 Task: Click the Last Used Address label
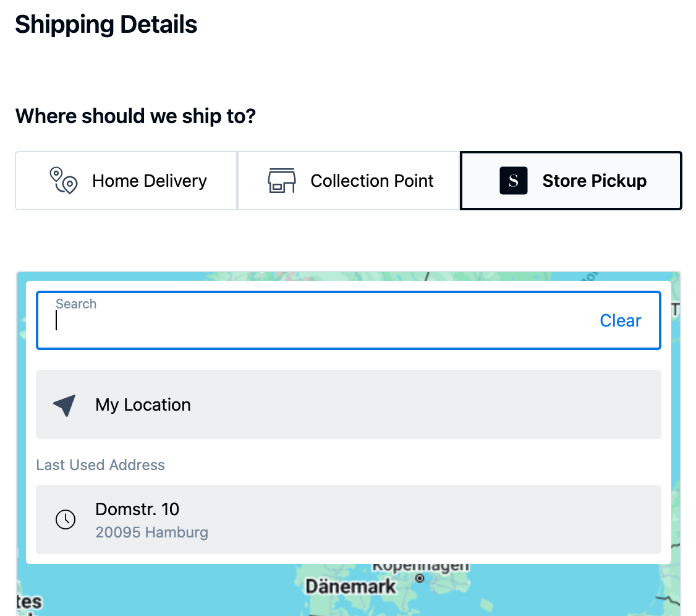tap(101, 465)
